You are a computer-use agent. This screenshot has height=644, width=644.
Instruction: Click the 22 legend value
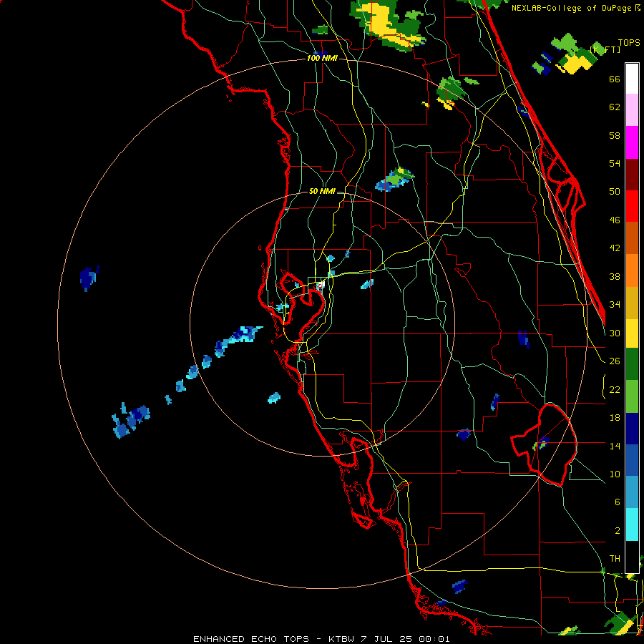pyautogui.click(x=615, y=389)
